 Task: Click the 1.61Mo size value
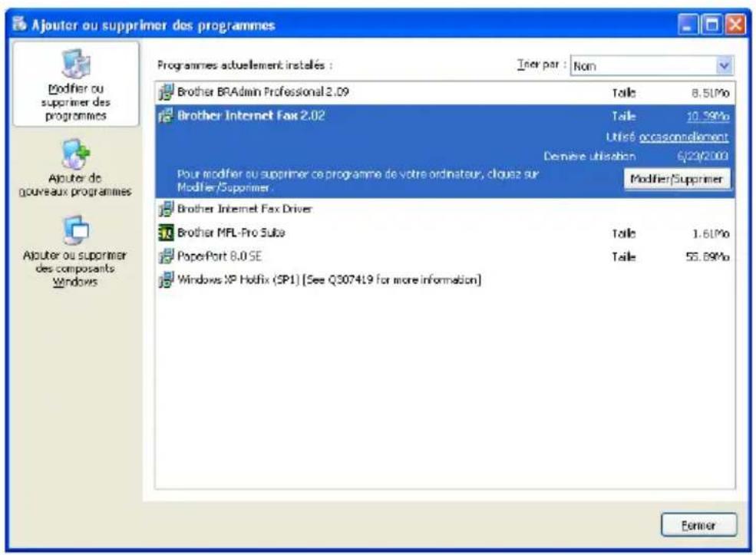pos(711,234)
